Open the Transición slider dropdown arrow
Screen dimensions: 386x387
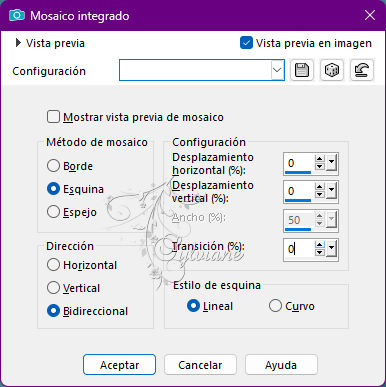[x=331, y=248]
